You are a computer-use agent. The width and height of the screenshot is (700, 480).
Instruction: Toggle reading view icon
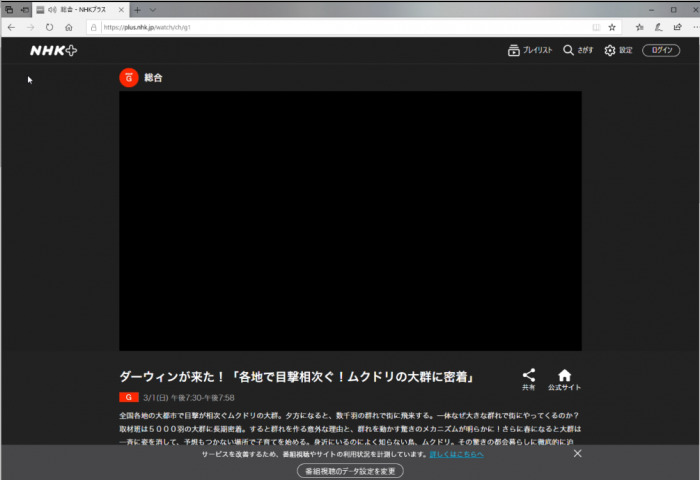pyautogui.click(x=596, y=27)
